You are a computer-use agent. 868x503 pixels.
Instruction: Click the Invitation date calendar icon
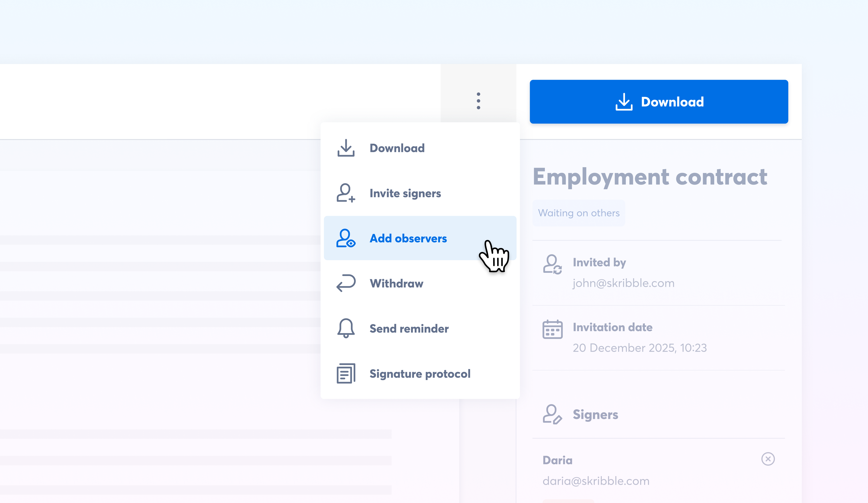[x=552, y=329]
